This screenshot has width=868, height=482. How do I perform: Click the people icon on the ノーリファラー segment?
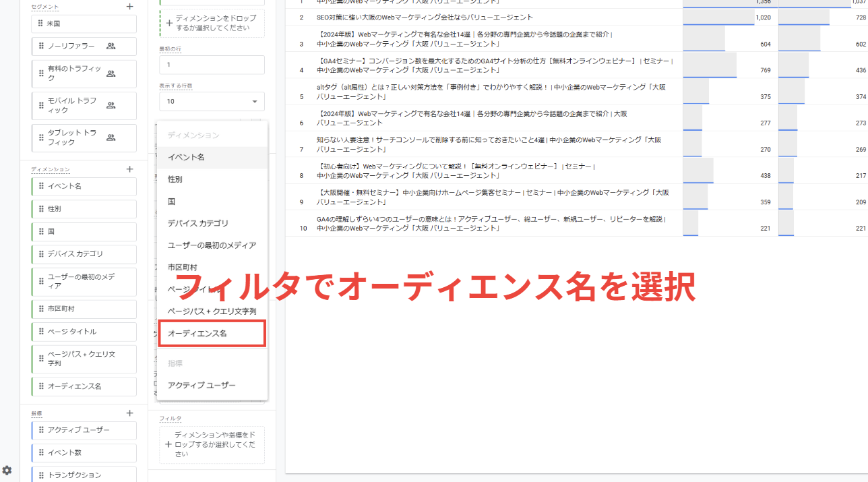pos(111,47)
